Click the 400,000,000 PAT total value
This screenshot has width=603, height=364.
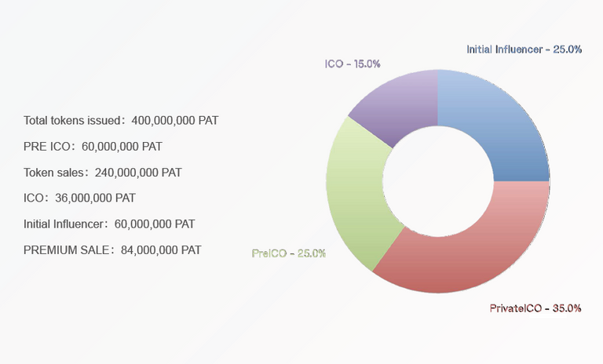click(175, 121)
